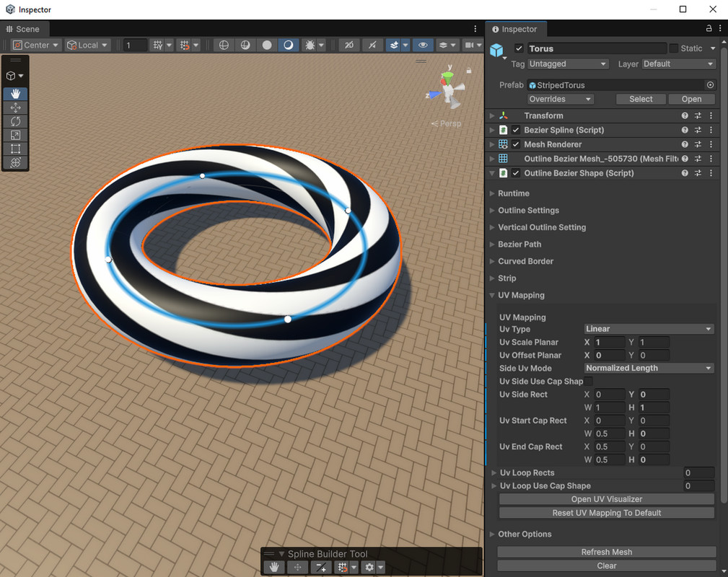The width and height of the screenshot is (728, 577).
Task: Select the Hand view tool in left toolbar
Action: pos(15,94)
